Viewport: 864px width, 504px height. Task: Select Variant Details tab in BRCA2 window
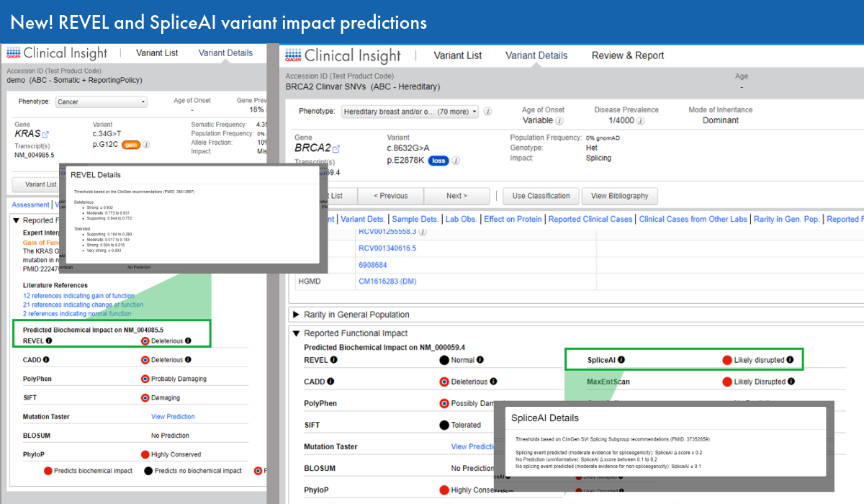click(x=536, y=55)
